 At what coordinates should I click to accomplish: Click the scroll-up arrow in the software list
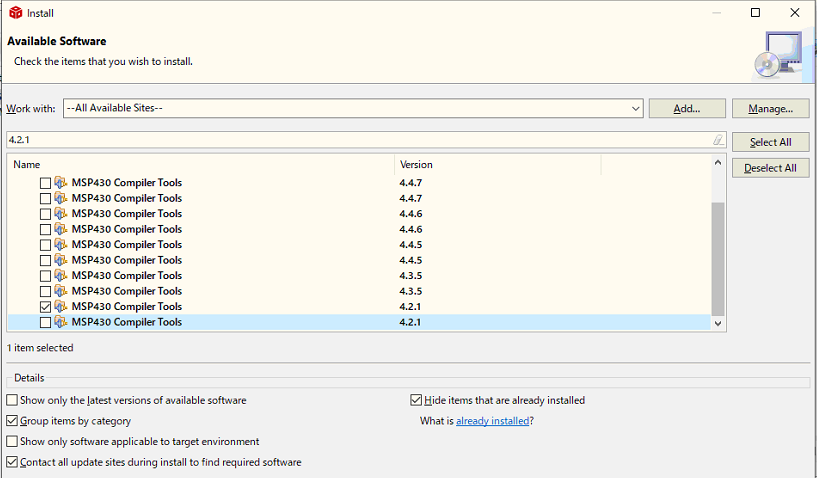point(718,163)
